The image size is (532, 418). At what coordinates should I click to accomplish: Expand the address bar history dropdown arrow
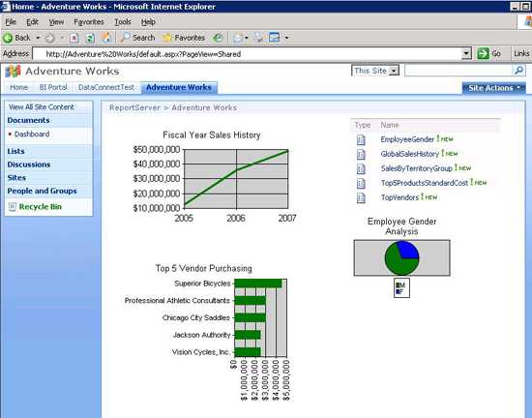466,53
